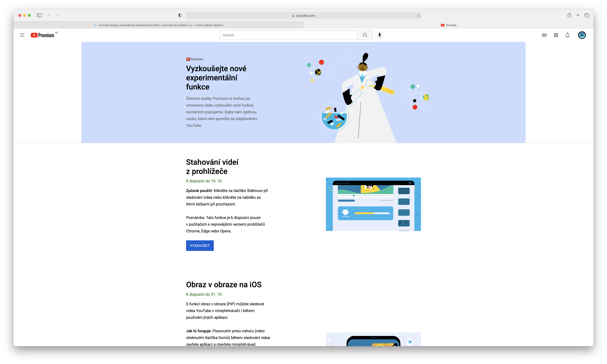Click the Hledat search field
Viewport: 607px width, 364px height.
click(x=288, y=35)
